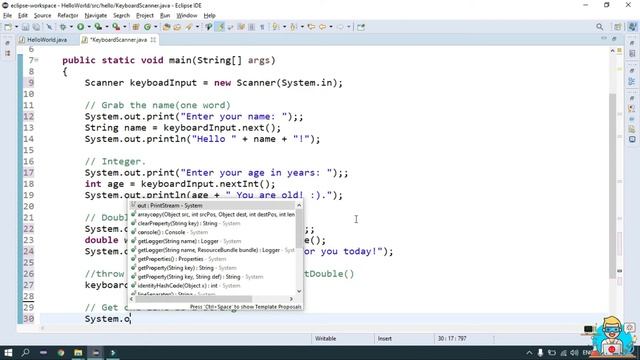This screenshot has width=640, height=360.
Task: Open the Refactor menu
Action: pos(68,16)
